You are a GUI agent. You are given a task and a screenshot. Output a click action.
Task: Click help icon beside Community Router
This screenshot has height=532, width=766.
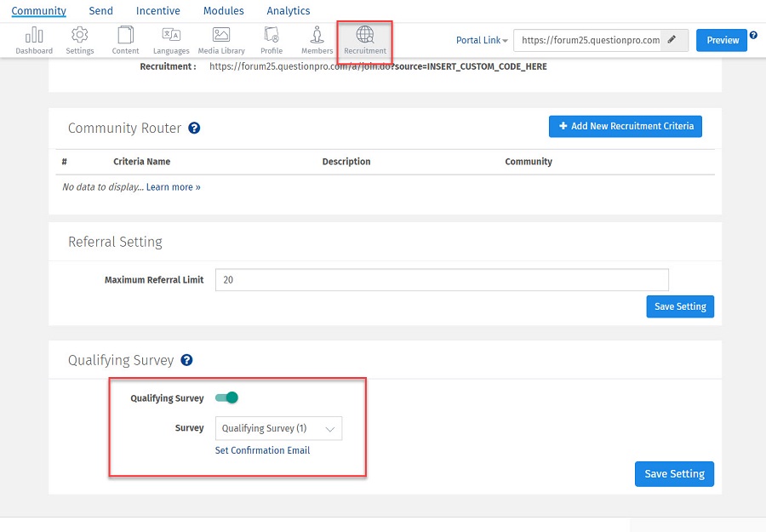pos(194,129)
